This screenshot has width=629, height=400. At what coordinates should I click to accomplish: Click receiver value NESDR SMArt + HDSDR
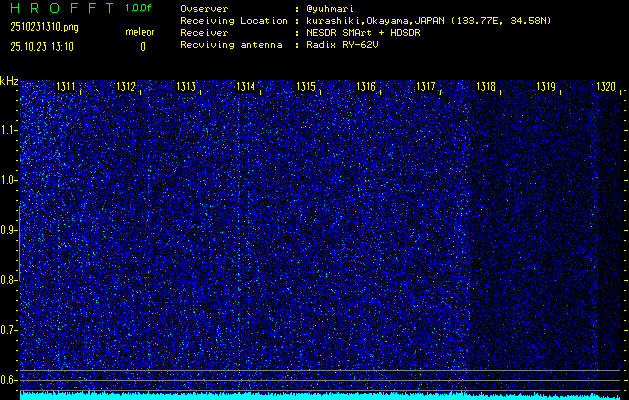point(363,33)
